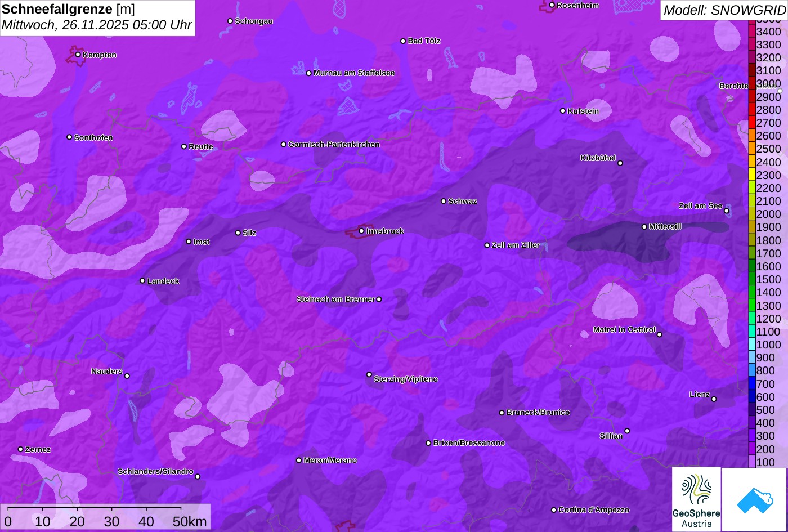The height and width of the screenshot is (532, 788).
Task: Click the Kufstein marker dot
Action: 563,111
